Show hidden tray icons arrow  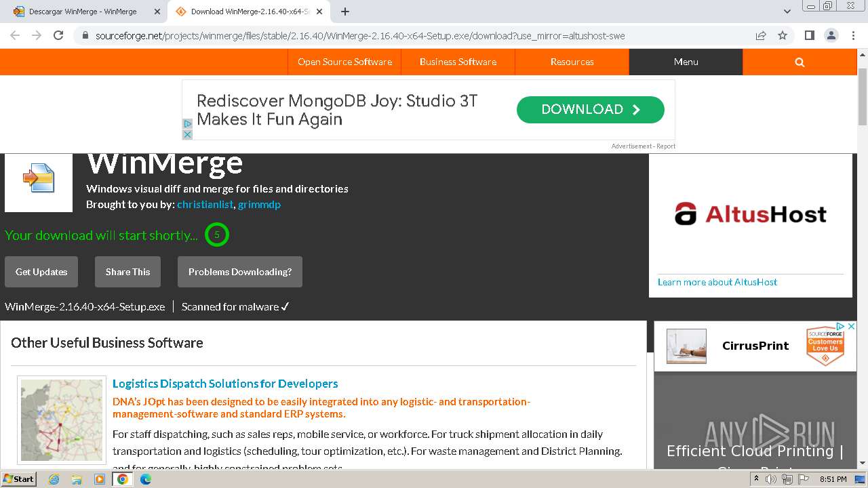(x=757, y=479)
